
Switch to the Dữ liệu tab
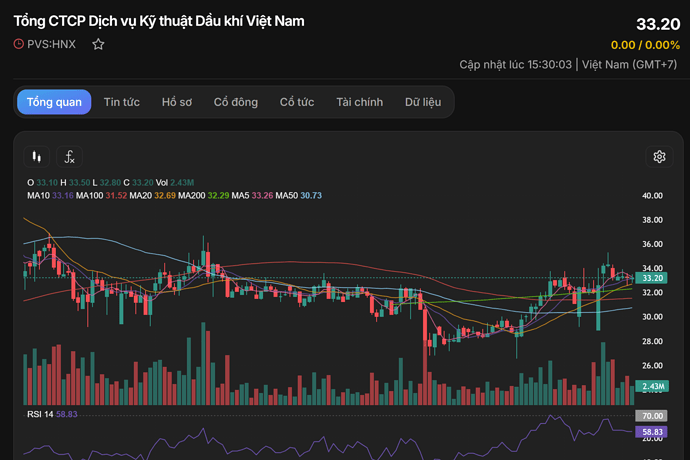tap(423, 102)
